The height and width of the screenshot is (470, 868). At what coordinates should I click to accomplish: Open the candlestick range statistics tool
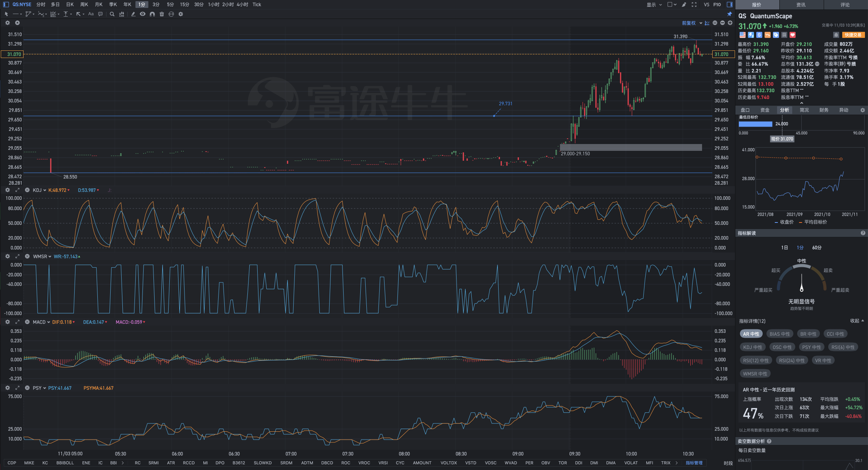click(x=122, y=14)
